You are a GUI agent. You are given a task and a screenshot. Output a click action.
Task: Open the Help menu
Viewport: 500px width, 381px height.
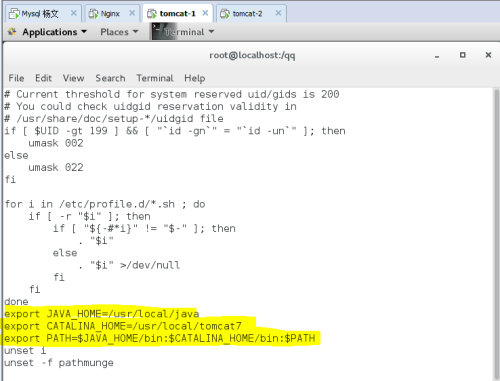pyautogui.click(x=195, y=78)
